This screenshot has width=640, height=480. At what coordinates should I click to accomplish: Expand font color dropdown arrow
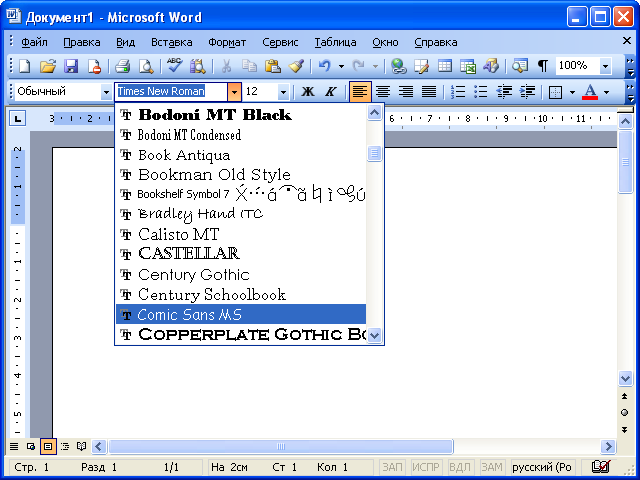[x=607, y=92]
